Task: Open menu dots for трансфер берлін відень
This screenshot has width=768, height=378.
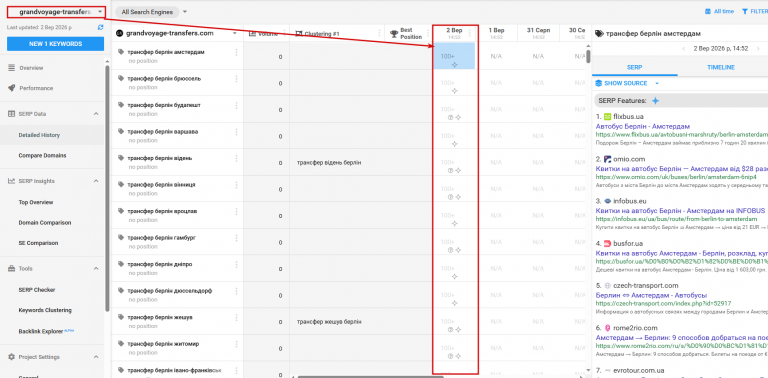Action: (237, 158)
